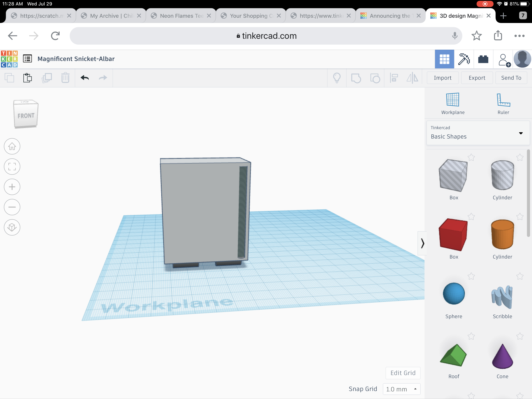Click the Ungroup shapes icon
532x399 pixels.
coord(375,78)
